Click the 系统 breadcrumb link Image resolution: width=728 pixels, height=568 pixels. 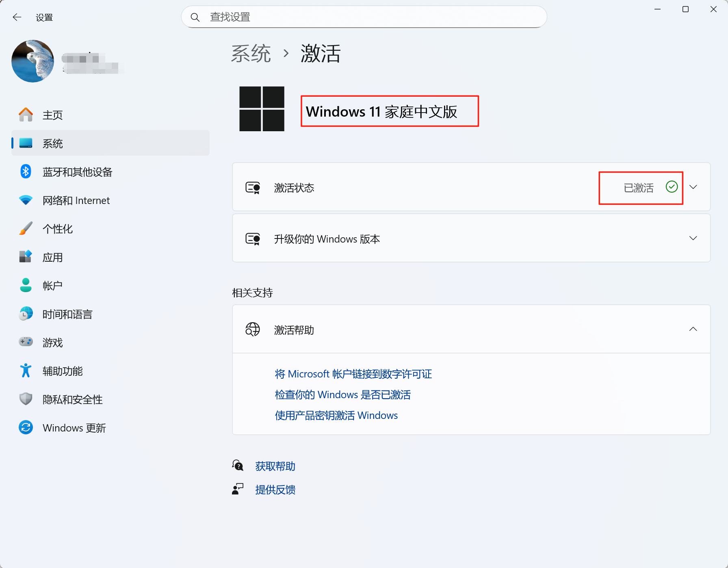251,53
